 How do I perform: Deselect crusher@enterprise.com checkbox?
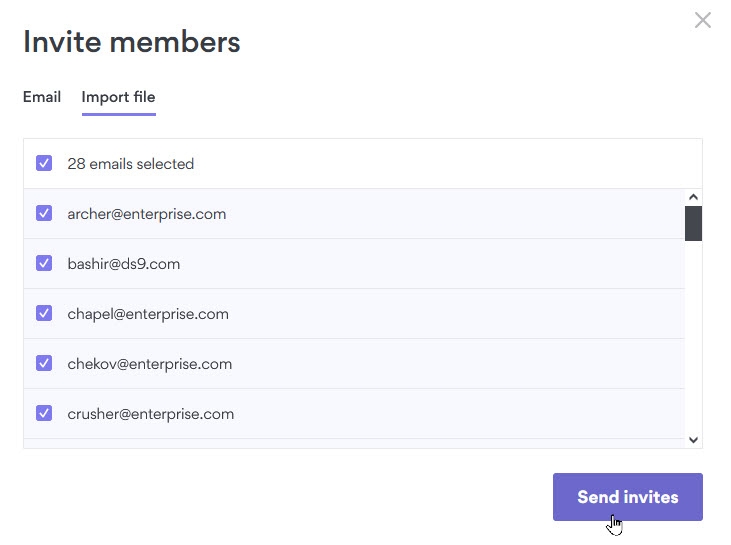[44, 413]
